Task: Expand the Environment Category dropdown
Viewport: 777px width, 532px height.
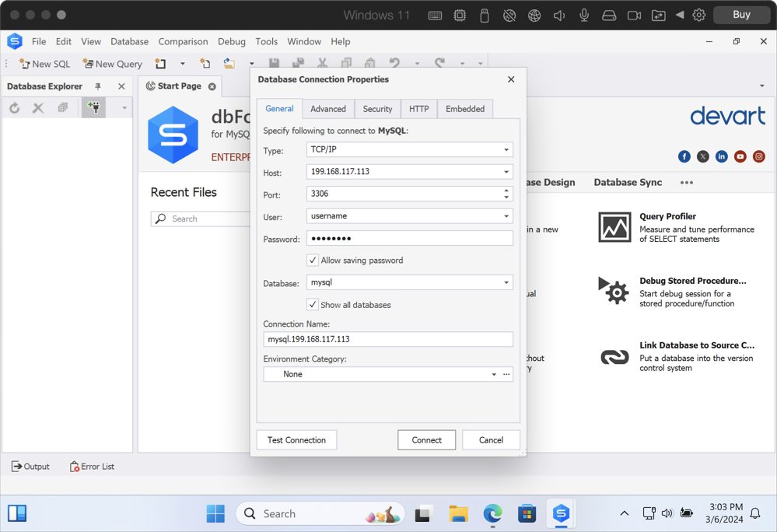Action: [494, 374]
